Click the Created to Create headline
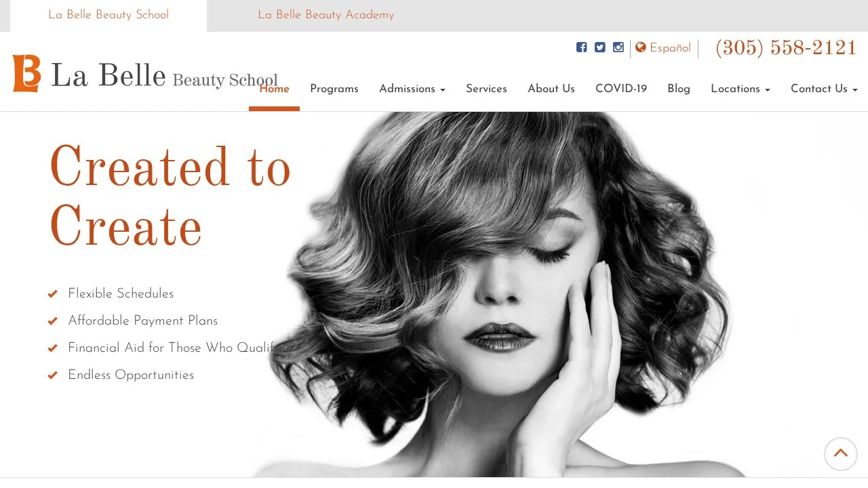 click(170, 197)
